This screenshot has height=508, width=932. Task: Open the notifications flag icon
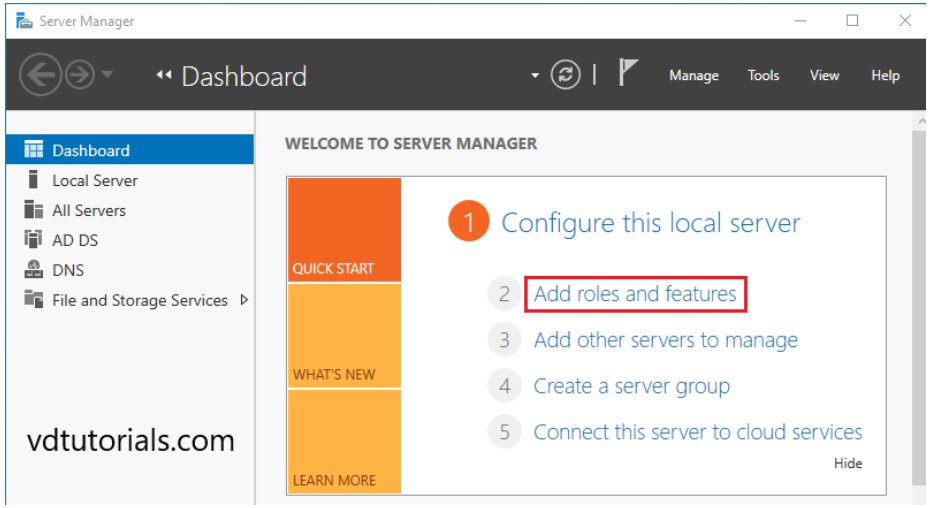click(x=627, y=75)
